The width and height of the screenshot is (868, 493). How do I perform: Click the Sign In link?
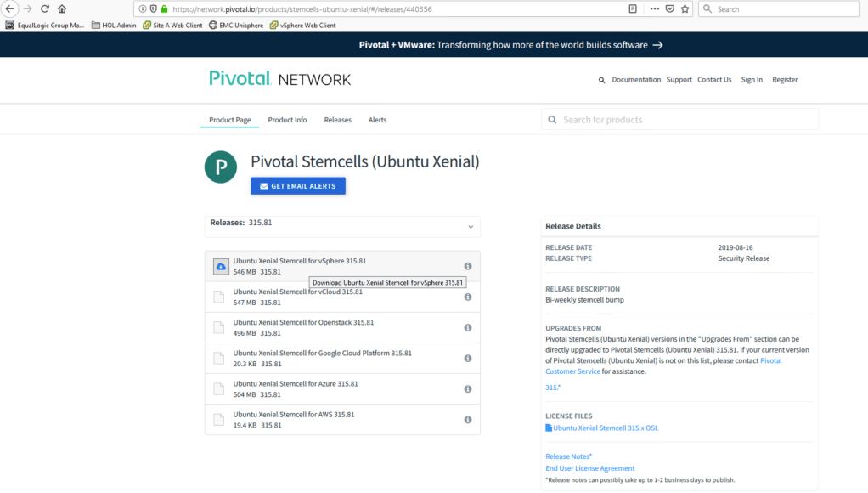752,80
